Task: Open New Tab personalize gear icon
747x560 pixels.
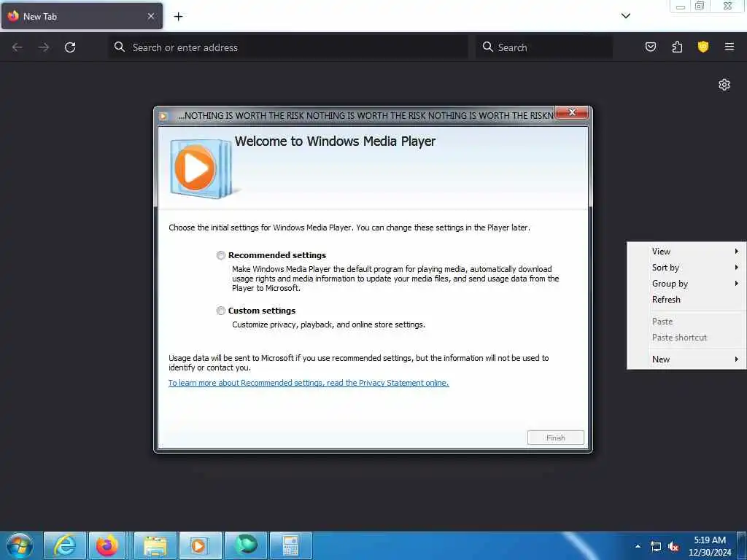Action: [x=724, y=85]
